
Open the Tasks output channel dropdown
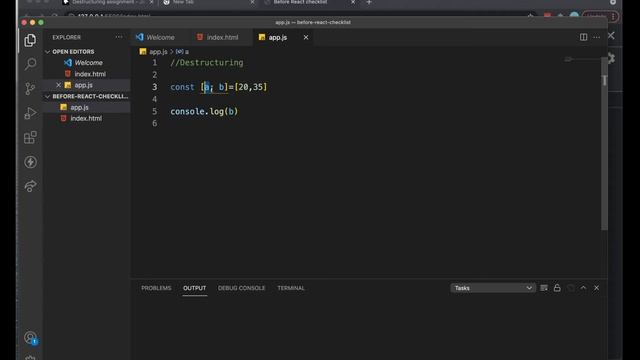click(493, 288)
